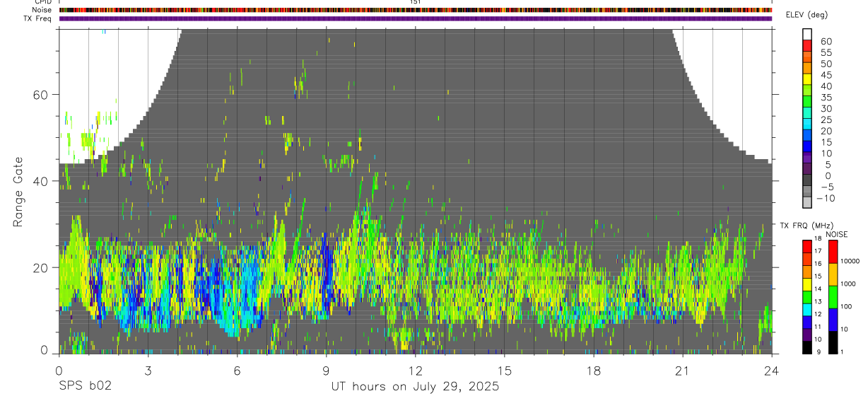This screenshot has width=868, height=401.
Task: Pick the yellow swatch in the ELEV color bar
Action: [807, 79]
